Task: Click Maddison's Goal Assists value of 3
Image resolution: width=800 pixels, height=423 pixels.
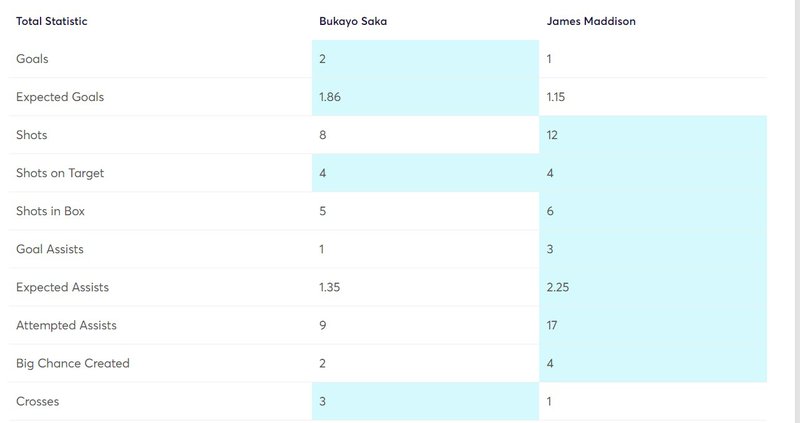Action: tap(550, 249)
